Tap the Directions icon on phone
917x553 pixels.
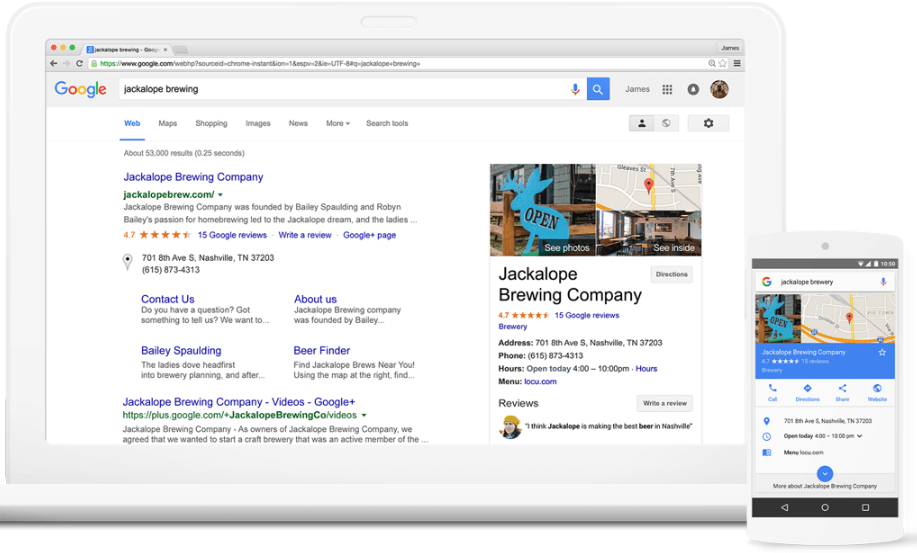pyautogui.click(x=807, y=392)
